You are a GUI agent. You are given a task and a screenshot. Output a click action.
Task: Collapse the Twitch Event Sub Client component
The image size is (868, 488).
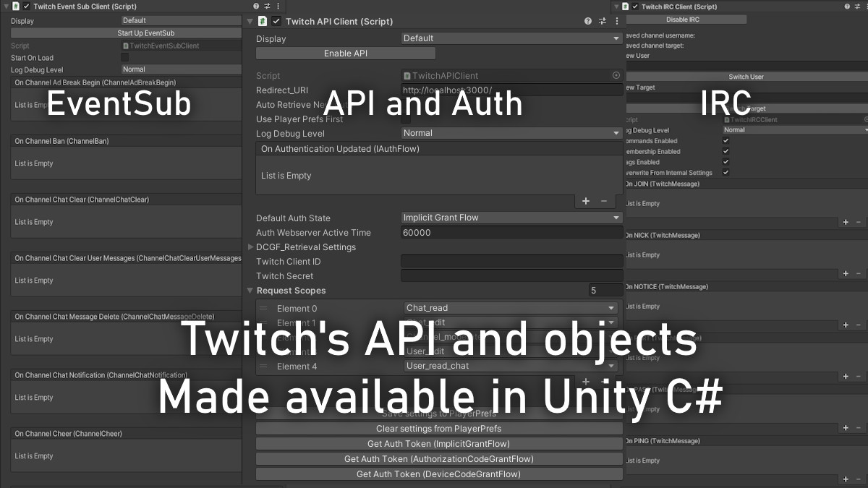(x=6, y=7)
